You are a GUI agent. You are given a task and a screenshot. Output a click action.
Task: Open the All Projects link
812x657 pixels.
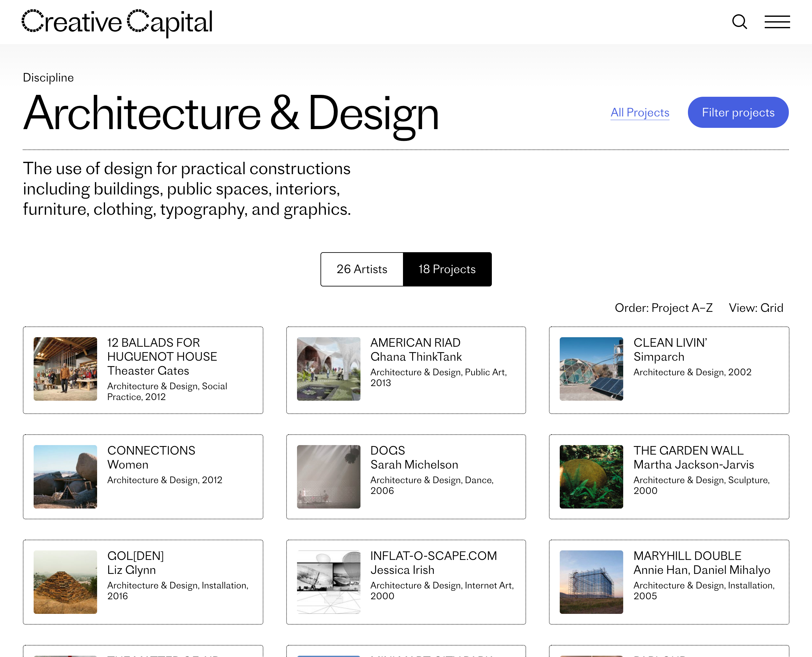tap(640, 112)
